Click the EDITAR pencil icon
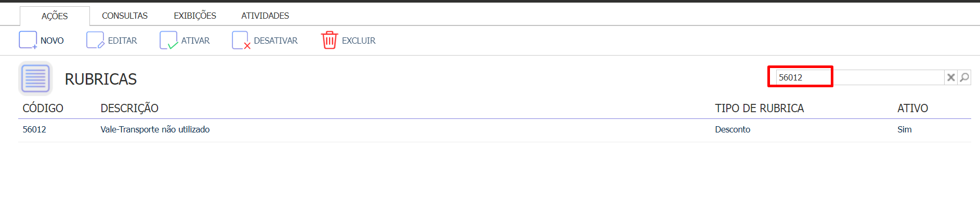Screen dimensions: 980x201 click(x=96, y=40)
